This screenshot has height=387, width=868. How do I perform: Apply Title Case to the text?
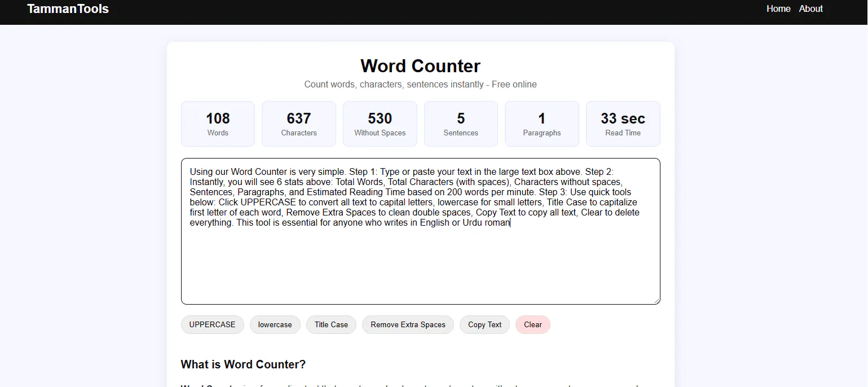[331, 324]
